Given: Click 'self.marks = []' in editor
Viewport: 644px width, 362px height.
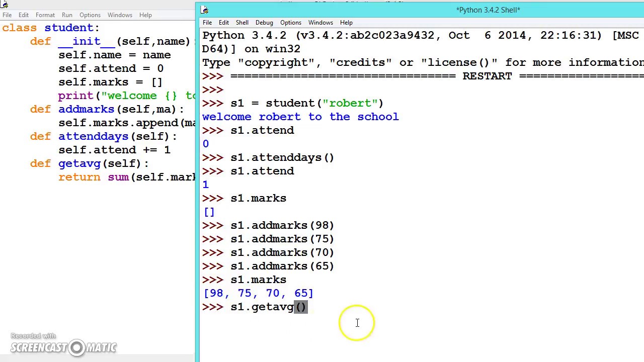Looking at the screenshot, I should [x=111, y=82].
